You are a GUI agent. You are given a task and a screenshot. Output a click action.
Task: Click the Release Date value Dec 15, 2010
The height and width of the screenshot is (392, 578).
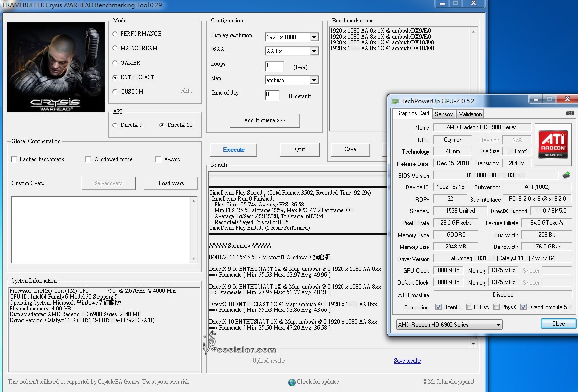pyautogui.click(x=452, y=163)
